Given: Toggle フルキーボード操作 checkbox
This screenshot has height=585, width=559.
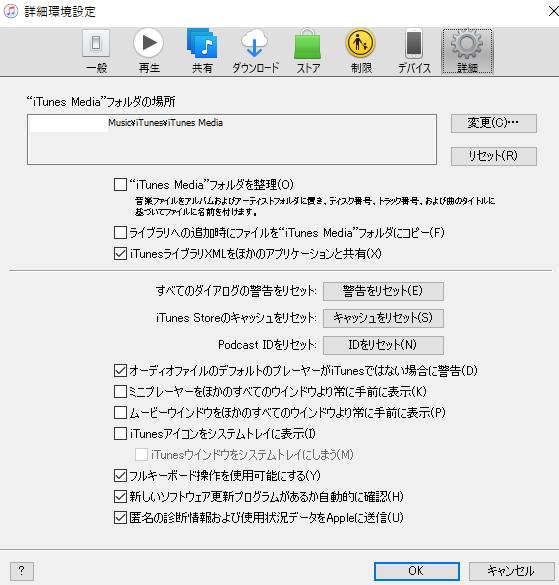Looking at the screenshot, I should pos(120,476).
